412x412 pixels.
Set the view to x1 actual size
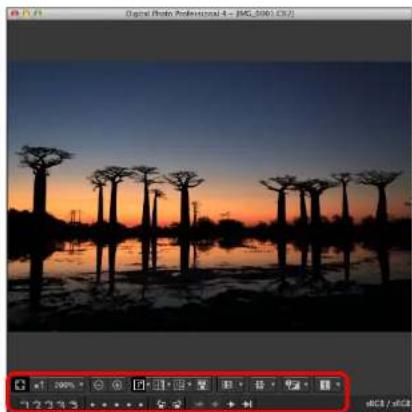click(x=39, y=386)
